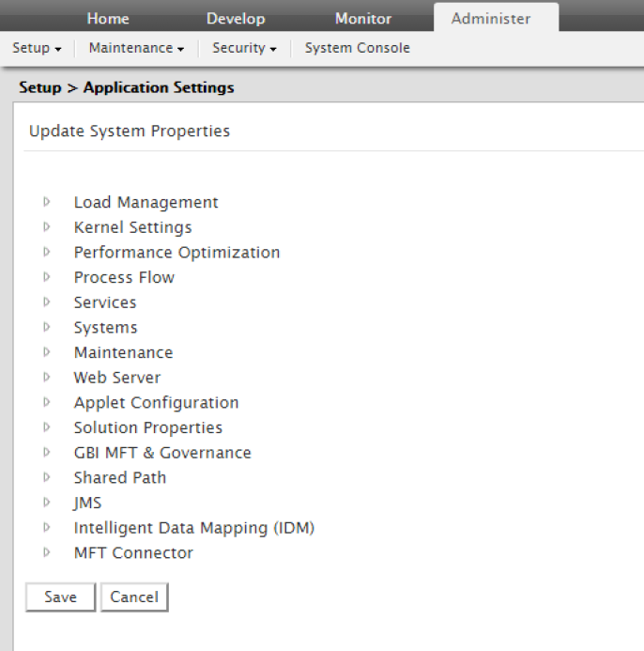
Task: Expand the Process Flow arrow
Action: pos(46,277)
